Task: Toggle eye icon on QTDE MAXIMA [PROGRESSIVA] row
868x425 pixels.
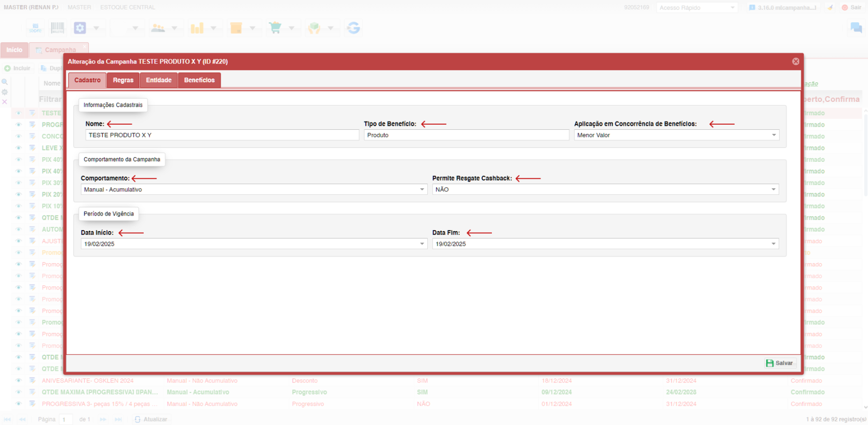Action: click(x=19, y=392)
